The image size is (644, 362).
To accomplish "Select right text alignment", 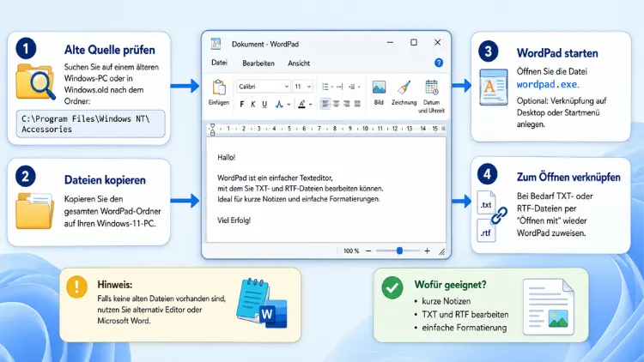I will 347,104.
